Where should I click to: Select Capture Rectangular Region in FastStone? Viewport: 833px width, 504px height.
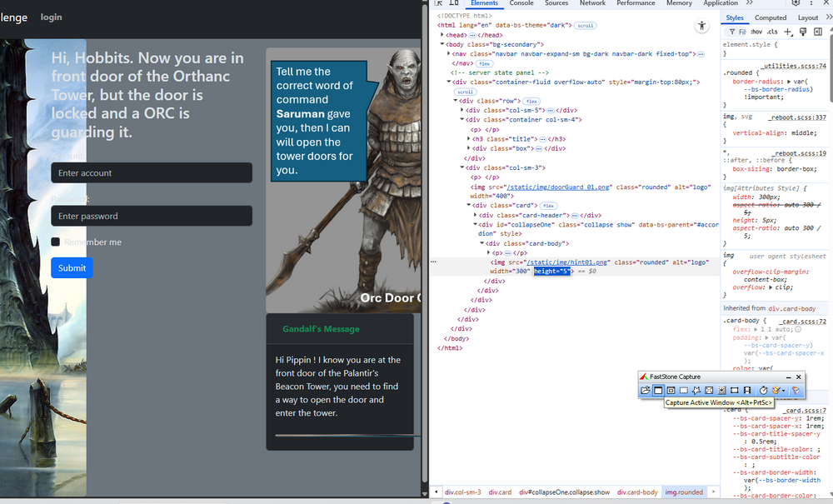click(684, 391)
